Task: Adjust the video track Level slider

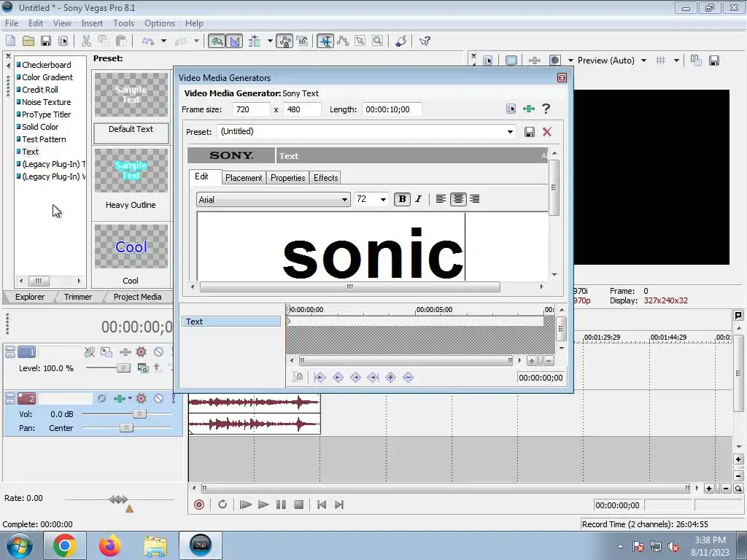Action: coord(123,368)
